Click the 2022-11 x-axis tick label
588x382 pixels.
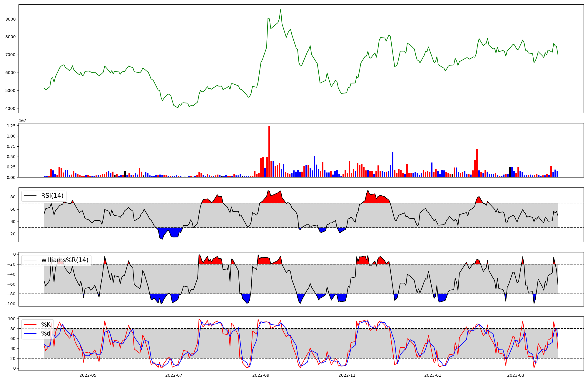pos(347,375)
